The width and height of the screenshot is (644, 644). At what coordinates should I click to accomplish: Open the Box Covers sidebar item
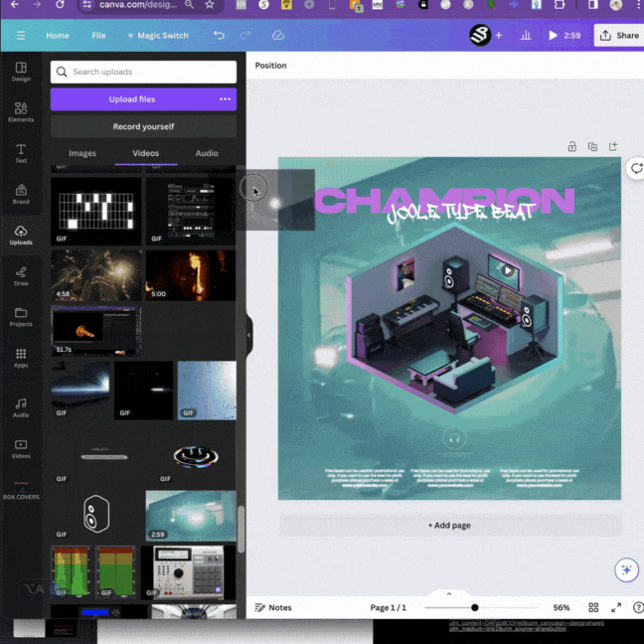click(21, 490)
